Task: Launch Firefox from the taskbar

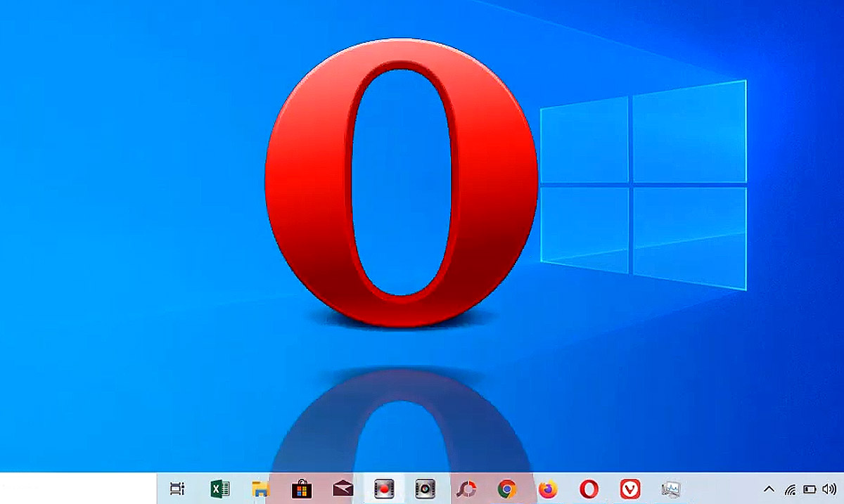Action: point(548,489)
